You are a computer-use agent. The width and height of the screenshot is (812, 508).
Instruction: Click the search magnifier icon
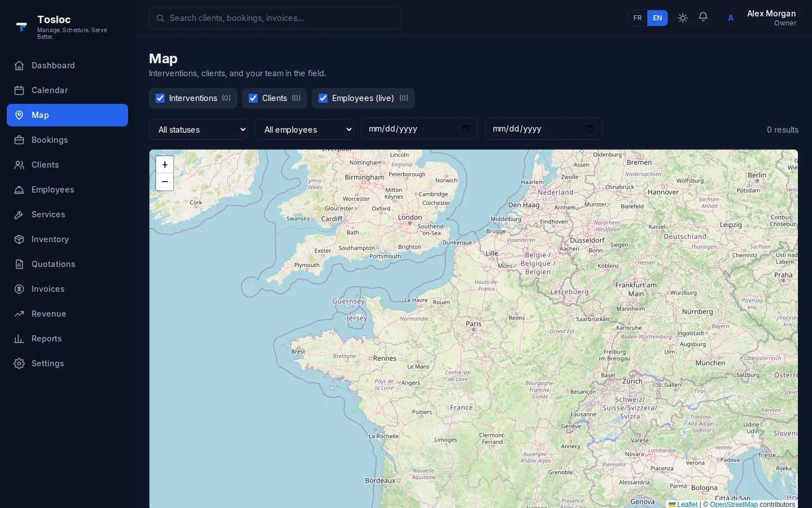point(160,18)
